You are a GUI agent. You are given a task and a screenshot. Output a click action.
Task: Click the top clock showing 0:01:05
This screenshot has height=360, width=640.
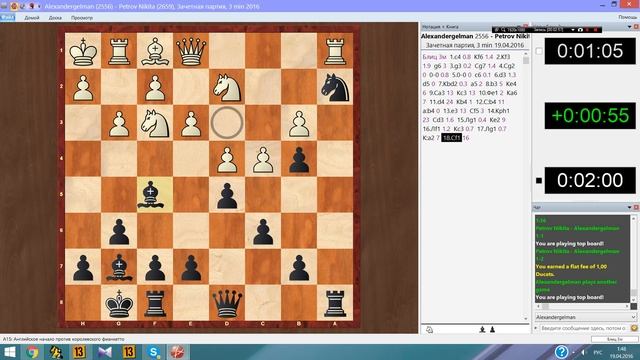click(590, 51)
